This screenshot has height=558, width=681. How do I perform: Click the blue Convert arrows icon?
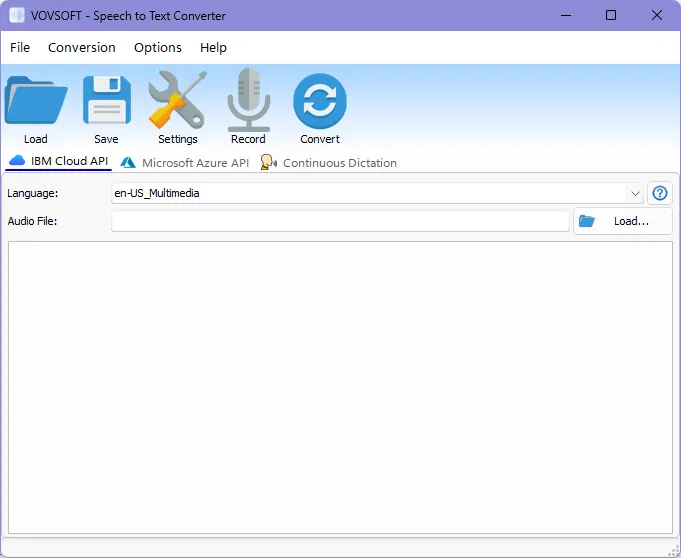320,101
